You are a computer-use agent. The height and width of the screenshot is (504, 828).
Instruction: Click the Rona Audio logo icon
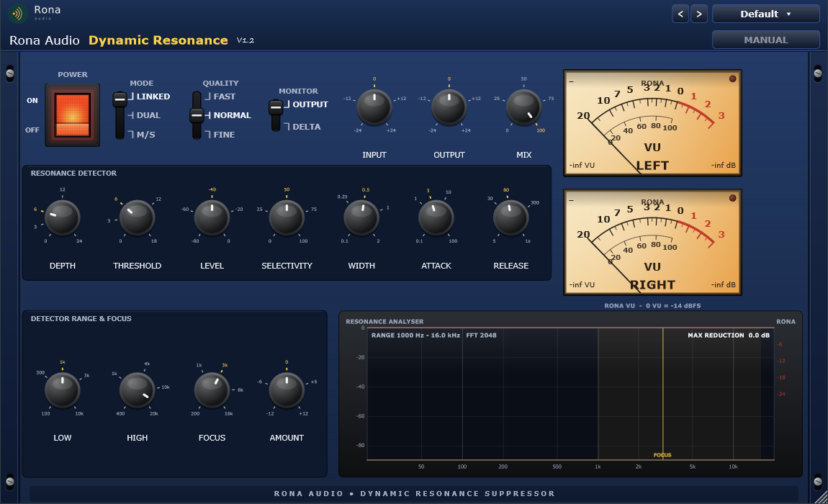pyautogui.click(x=18, y=14)
